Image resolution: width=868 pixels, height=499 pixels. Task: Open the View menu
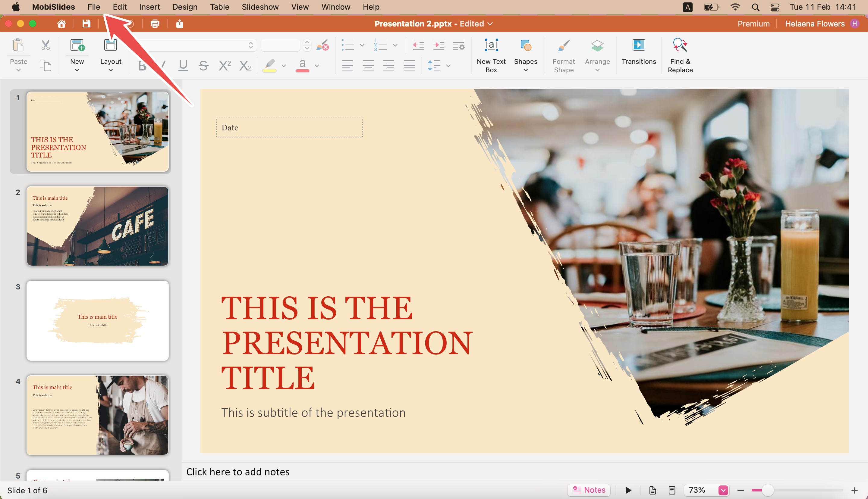[x=300, y=7]
